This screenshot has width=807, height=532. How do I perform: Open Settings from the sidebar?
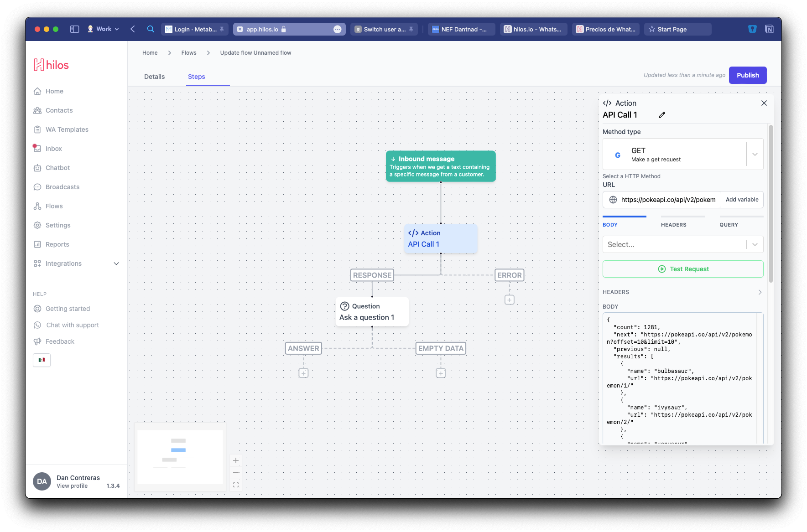57,225
